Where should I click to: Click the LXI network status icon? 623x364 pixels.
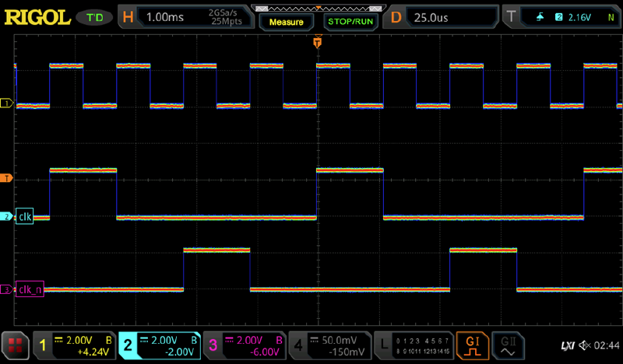pyautogui.click(x=566, y=345)
